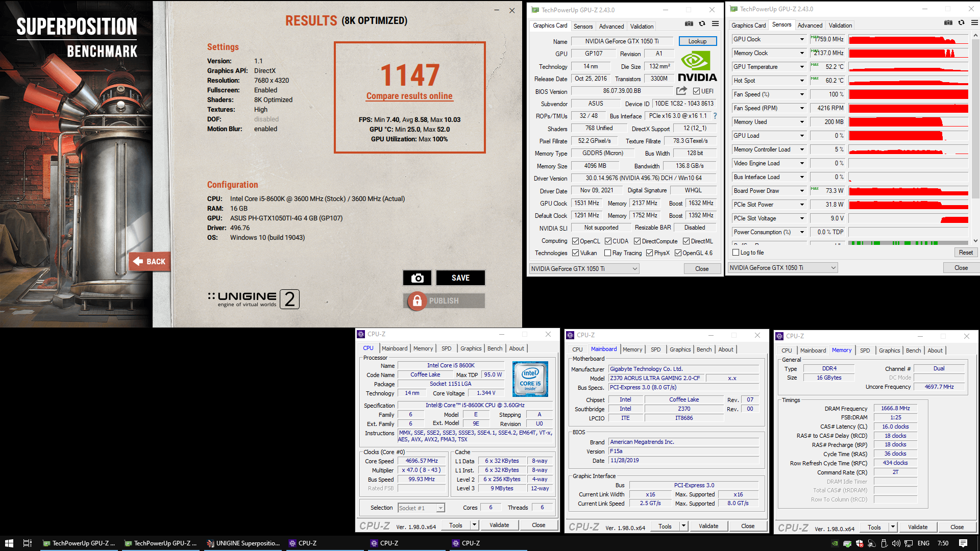This screenshot has height=551, width=980.
Task: Click the refresh icon in GPU-Z Graphics Card window
Action: (x=702, y=23)
